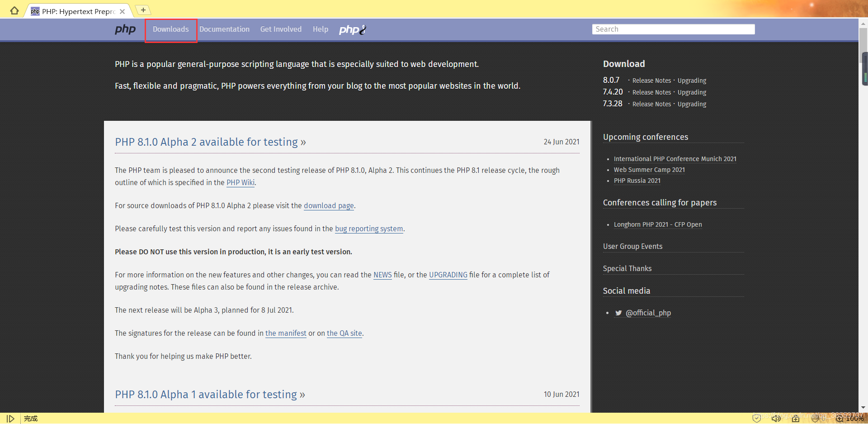This screenshot has height=424, width=868.
Task: Open Web Summer Camp 2021 link
Action: [x=649, y=170]
